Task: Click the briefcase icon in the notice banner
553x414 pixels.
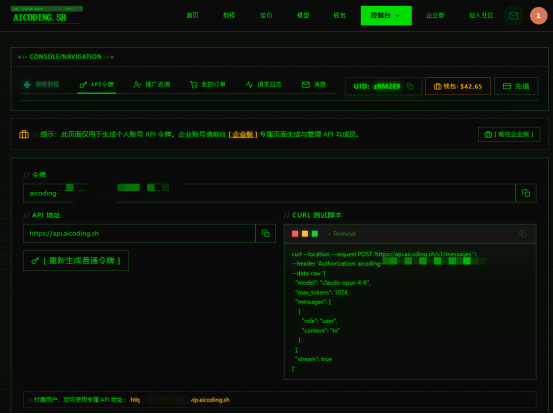Action: (24, 134)
